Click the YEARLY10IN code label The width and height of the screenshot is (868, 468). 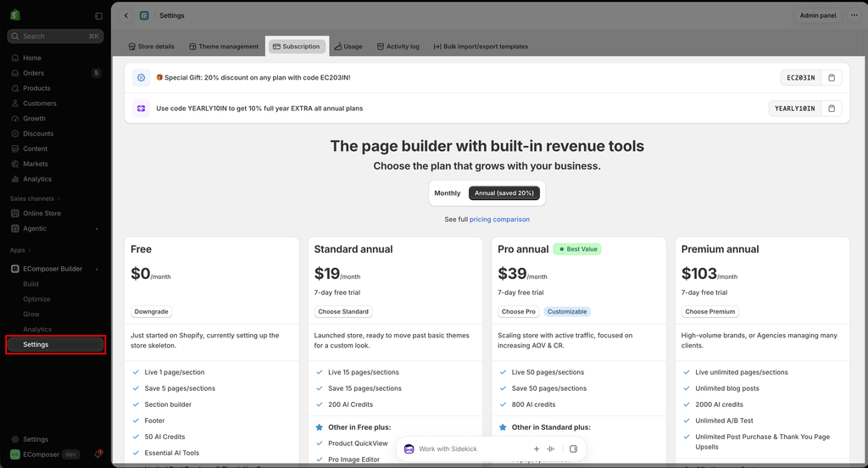click(794, 109)
